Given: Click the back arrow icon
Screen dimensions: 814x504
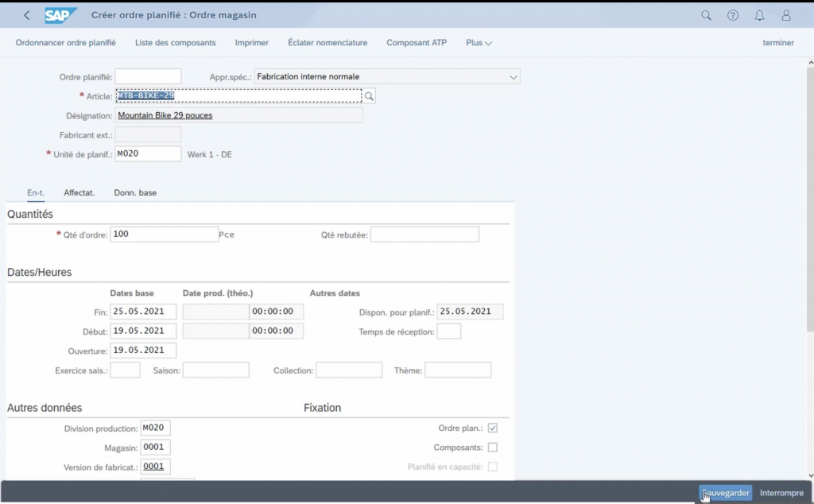Looking at the screenshot, I should click(x=27, y=15).
